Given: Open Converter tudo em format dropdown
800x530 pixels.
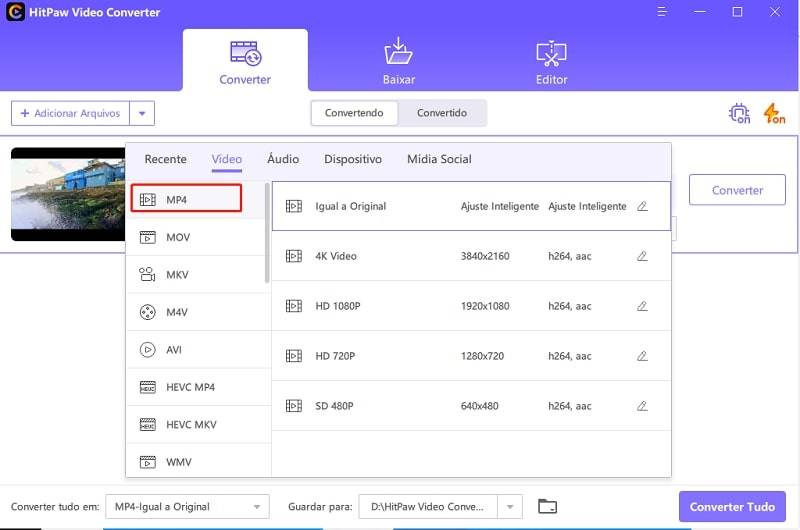Looking at the screenshot, I should 187,507.
